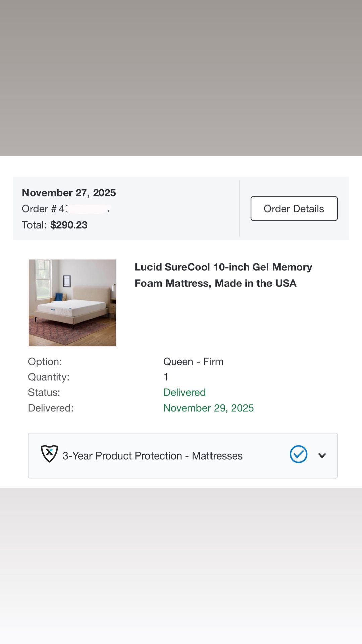Image resolution: width=362 pixels, height=644 pixels.
Task: Open the Lucid SureCool mattress title link
Action: [223, 275]
